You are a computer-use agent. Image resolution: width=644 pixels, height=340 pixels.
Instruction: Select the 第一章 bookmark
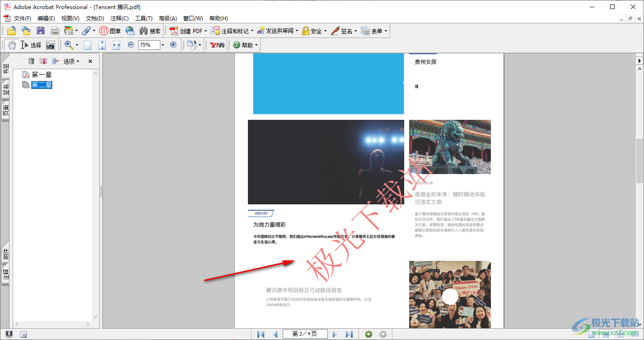(x=42, y=75)
